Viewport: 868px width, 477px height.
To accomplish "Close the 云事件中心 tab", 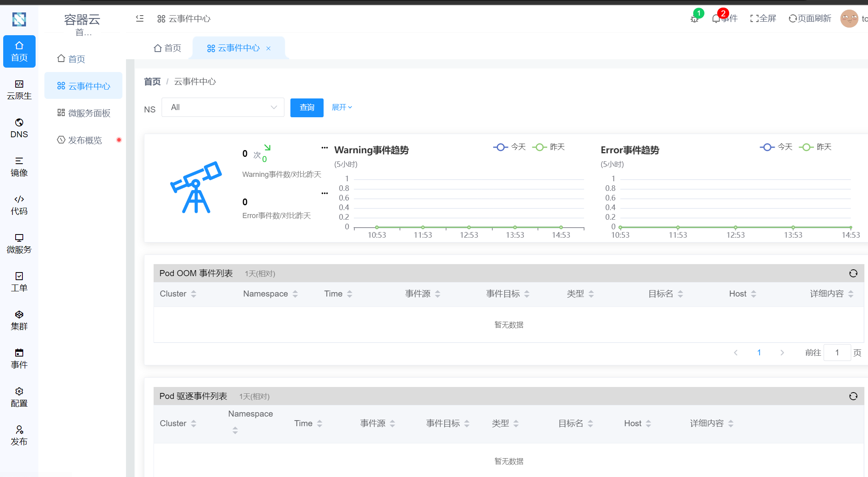I will point(268,48).
